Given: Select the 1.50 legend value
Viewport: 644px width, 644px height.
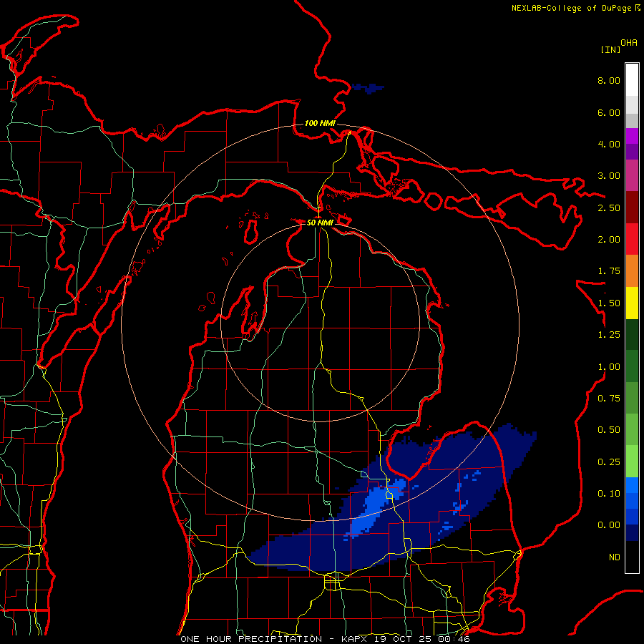Looking at the screenshot, I should [x=609, y=303].
